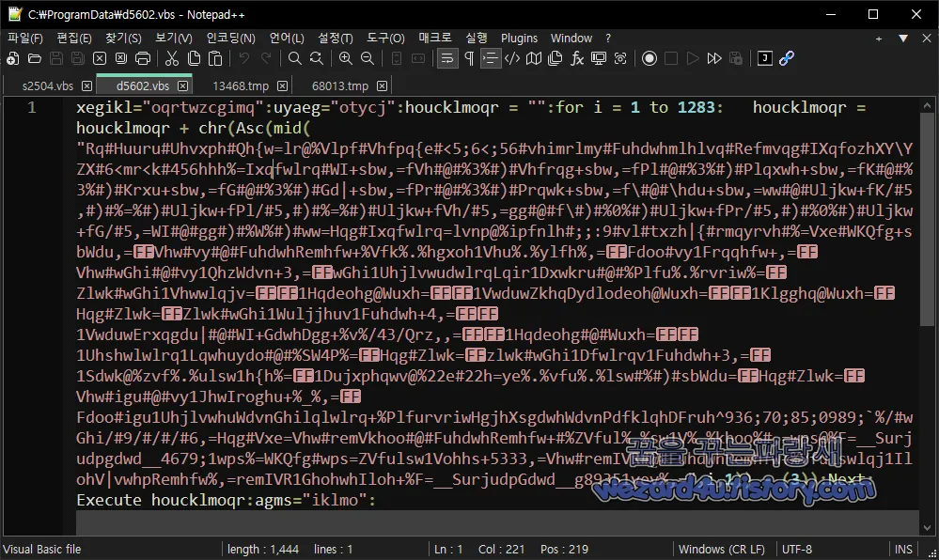Screen dimensions: 939x560
Task: Toggle show all characters pilcrow icon
Action: (469, 58)
